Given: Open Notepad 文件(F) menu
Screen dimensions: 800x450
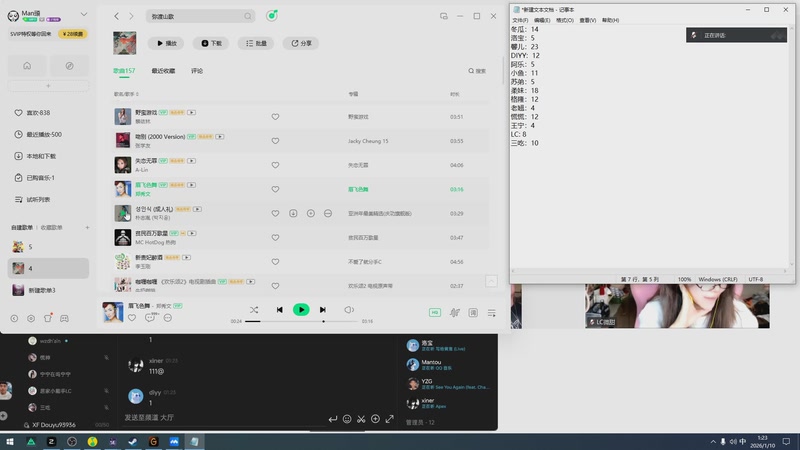Looking at the screenshot, I should pos(520,20).
